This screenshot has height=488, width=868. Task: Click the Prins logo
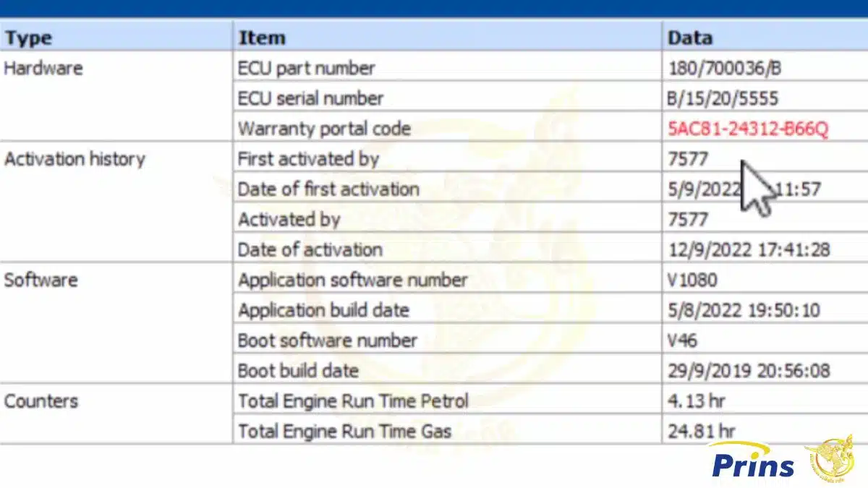click(x=752, y=462)
